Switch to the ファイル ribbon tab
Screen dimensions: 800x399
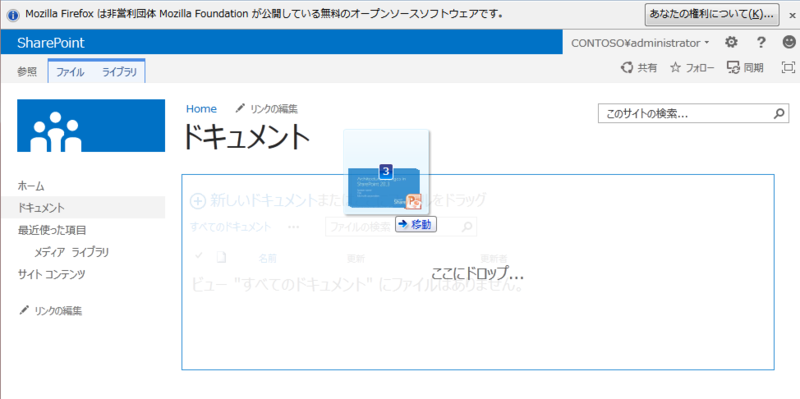(70, 72)
